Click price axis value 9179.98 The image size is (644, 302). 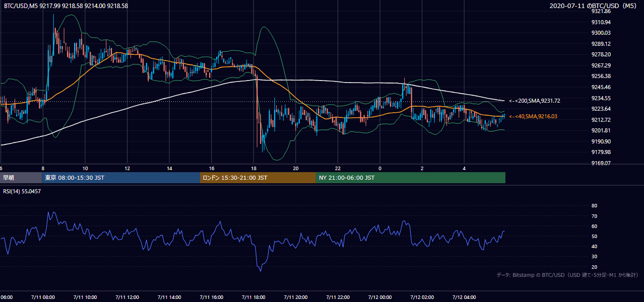tap(601, 152)
